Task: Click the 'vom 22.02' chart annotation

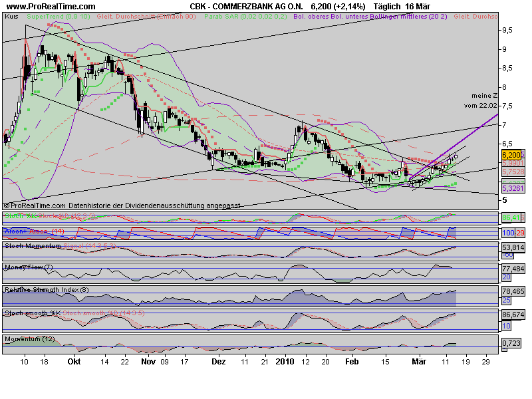Action: tap(480, 106)
